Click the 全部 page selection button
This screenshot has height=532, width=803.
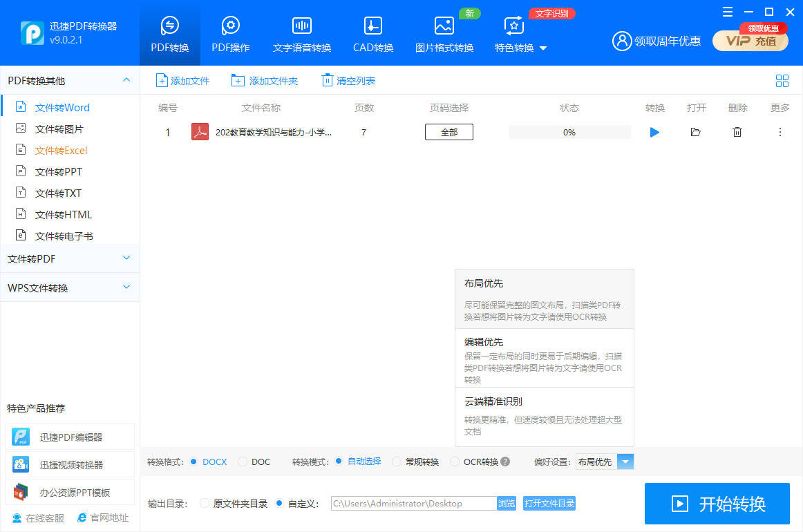449,132
